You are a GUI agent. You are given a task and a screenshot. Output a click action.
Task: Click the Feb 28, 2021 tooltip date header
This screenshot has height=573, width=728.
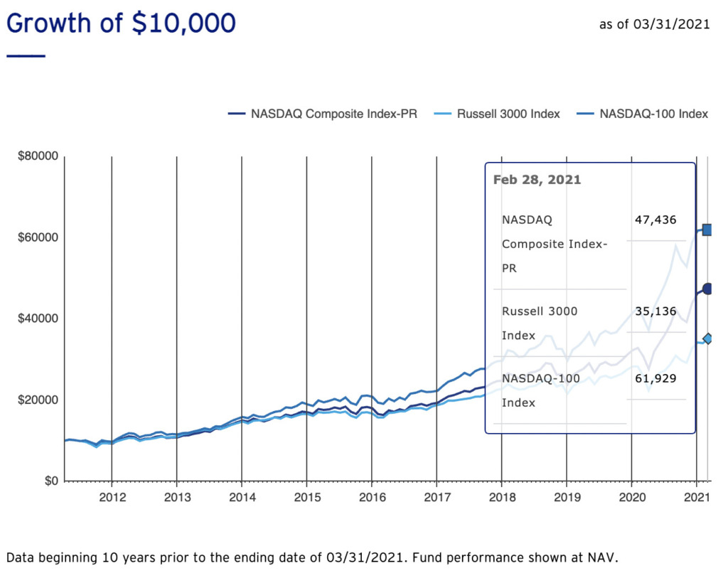click(x=537, y=180)
